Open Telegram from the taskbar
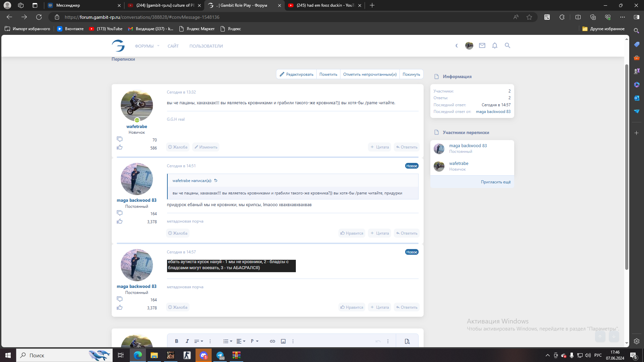 (x=220, y=355)
